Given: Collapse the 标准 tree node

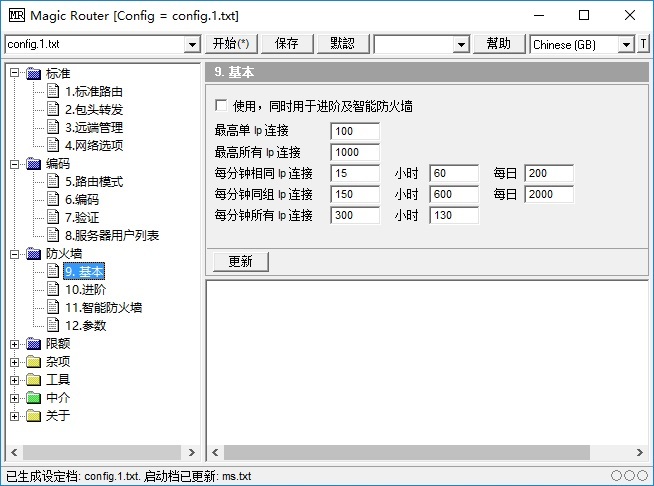Looking at the screenshot, I should 15,73.
